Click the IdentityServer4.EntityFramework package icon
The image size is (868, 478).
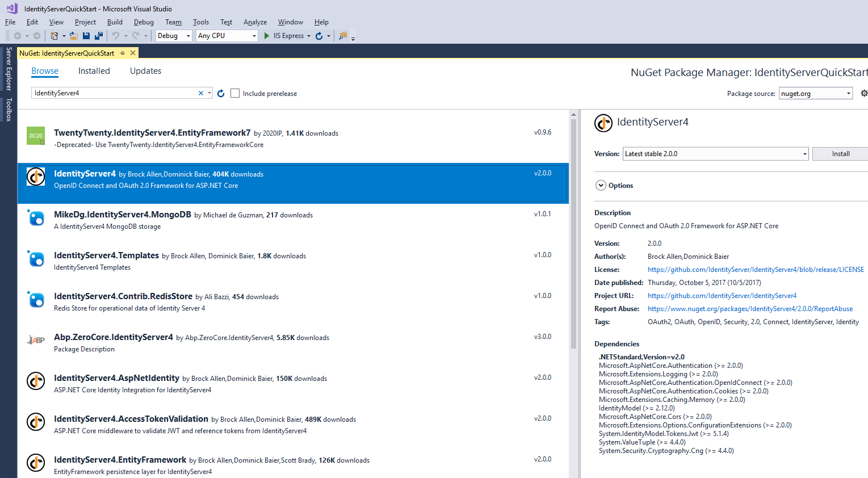pos(36,463)
